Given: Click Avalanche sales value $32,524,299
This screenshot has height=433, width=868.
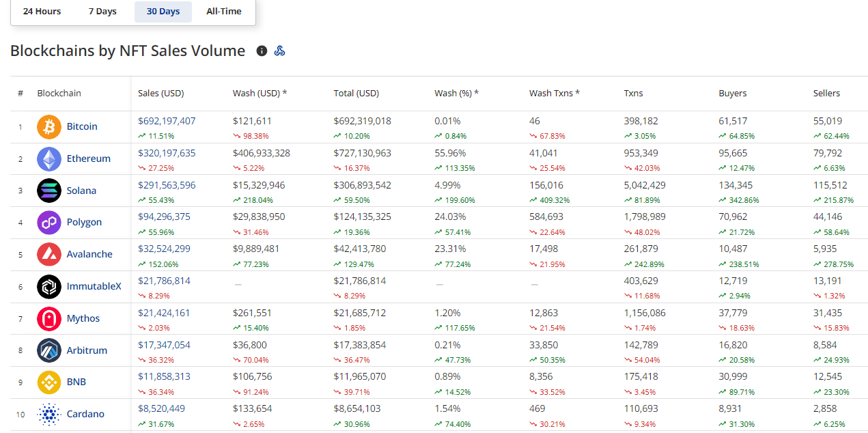Looking at the screenshot, I should coord(164,249).
